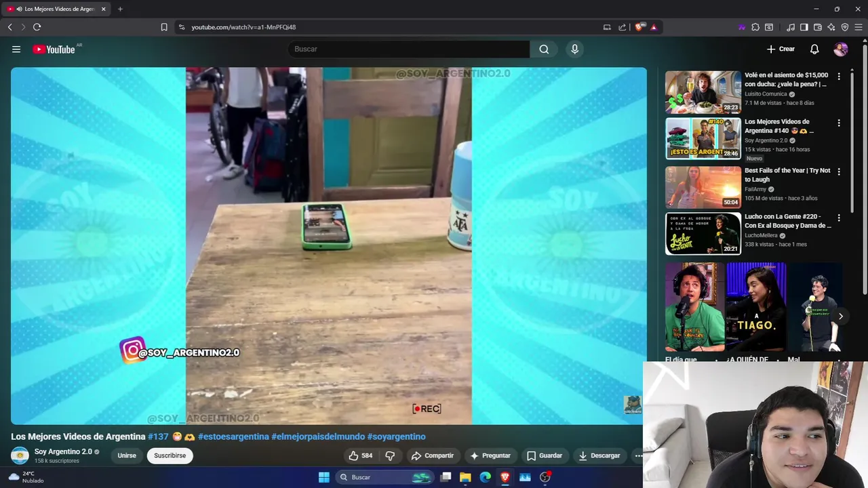
Task: Open the $15,000 seat video thumbnail
Action: [703, 92]
